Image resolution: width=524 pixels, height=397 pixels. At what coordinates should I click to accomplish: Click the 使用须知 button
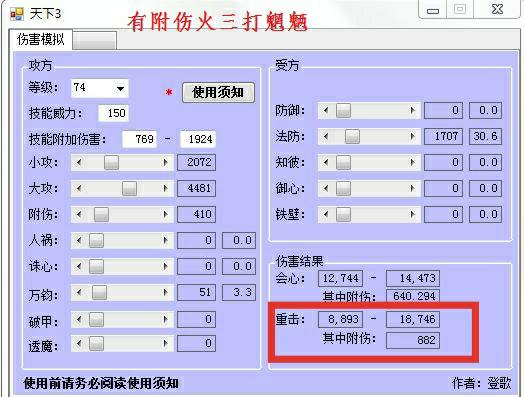click(218, 93)
